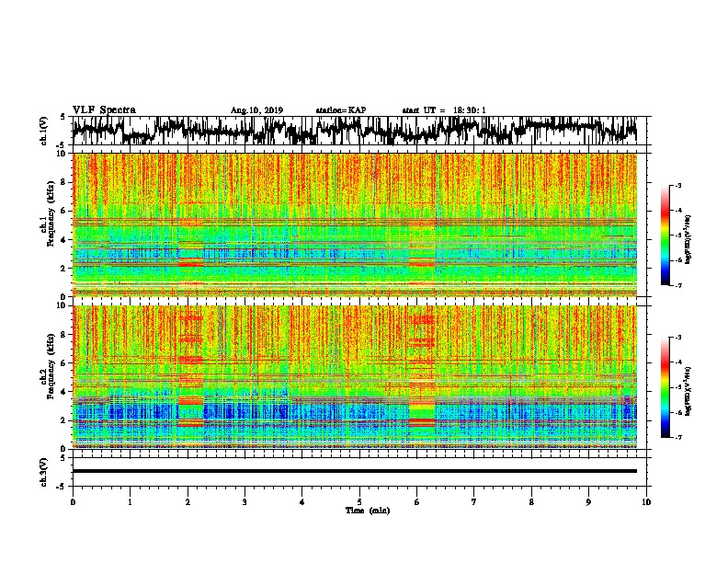Click the ch.3 flat black line plot
The height and width of the screenshot is (563, 728).
coord(355,471)
